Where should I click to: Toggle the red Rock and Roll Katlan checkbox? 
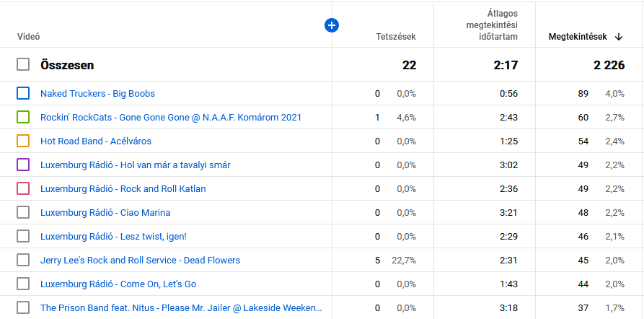click(23, 188)
